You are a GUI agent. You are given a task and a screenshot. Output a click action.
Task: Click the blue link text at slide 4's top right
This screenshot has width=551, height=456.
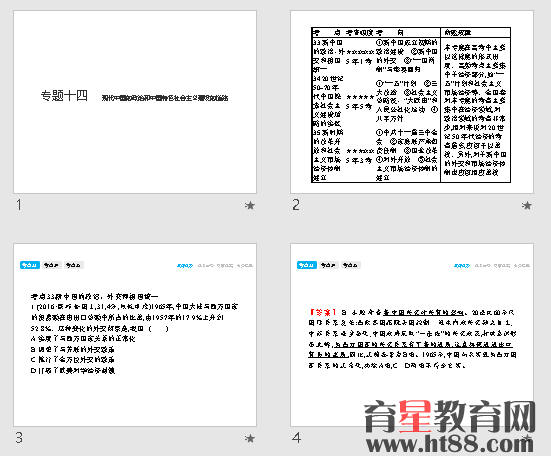[462, 266]
